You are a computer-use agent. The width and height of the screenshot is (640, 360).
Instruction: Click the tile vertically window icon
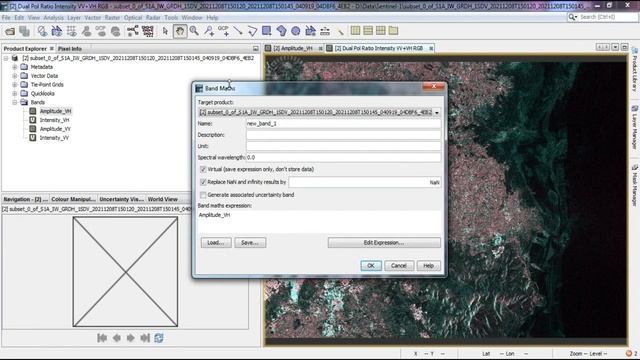click(x=368, y=31)
